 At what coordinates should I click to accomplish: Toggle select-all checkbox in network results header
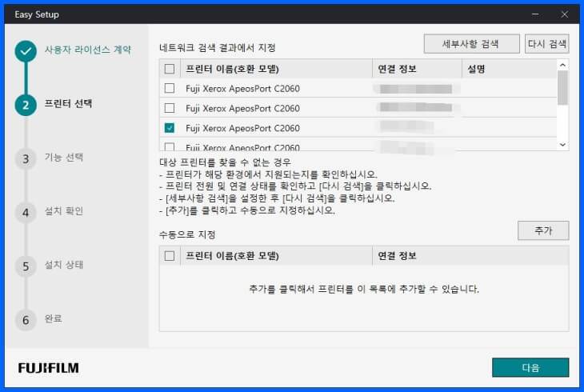170,69
